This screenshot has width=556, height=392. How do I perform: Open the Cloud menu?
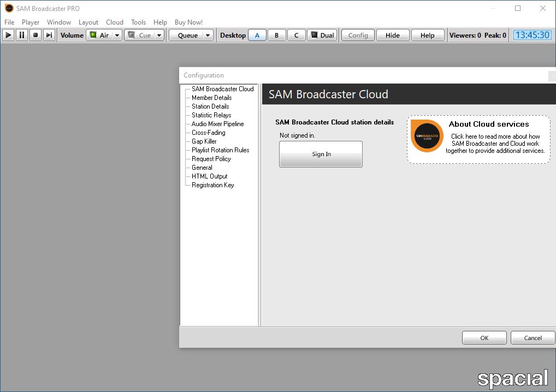pyautogui.click(x=115, y=22)
